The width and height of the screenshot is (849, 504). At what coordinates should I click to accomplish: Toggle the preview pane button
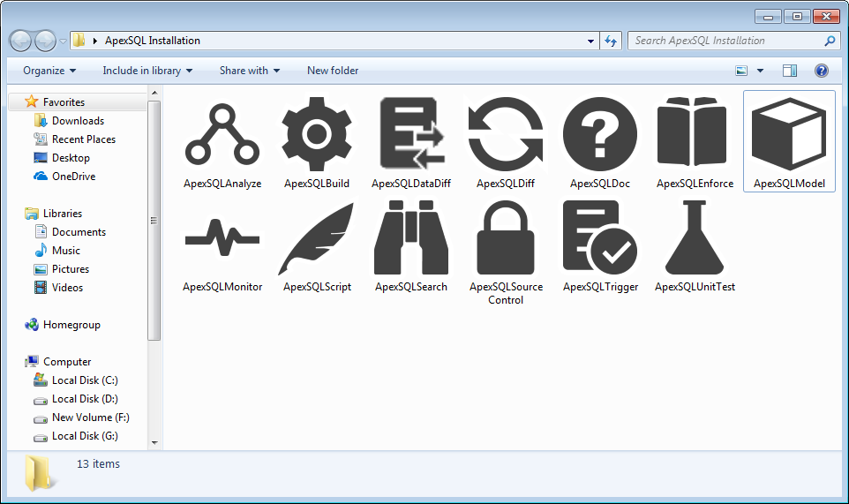coord(790,71)
